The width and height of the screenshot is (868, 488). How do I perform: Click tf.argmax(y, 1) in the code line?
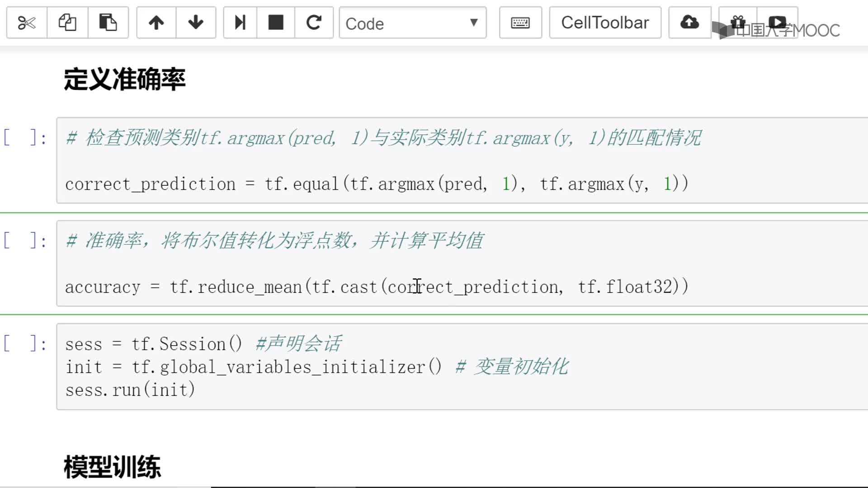(x=609, y=184)
